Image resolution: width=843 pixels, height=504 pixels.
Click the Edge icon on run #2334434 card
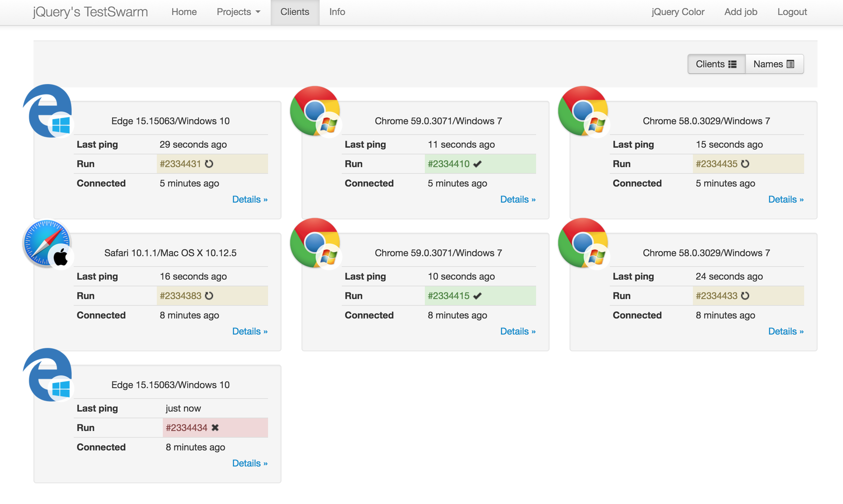click(48, 375)
